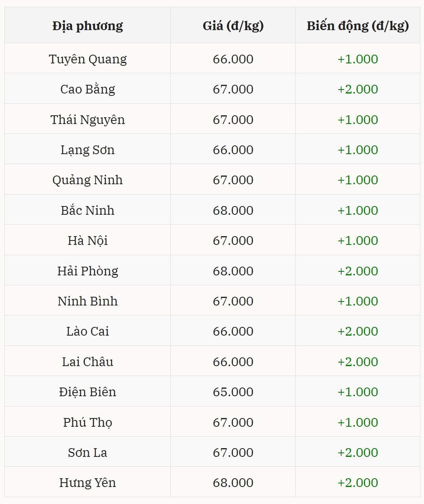The height and width of the screenshot is (504, 424).
Task: Click the Thái Nguyên row name
Action: tap(88, 120)
